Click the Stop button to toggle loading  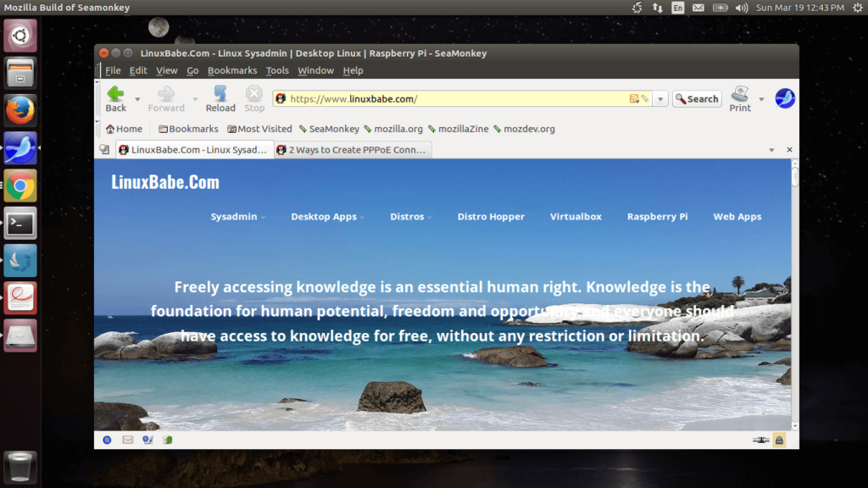point(253,97)
